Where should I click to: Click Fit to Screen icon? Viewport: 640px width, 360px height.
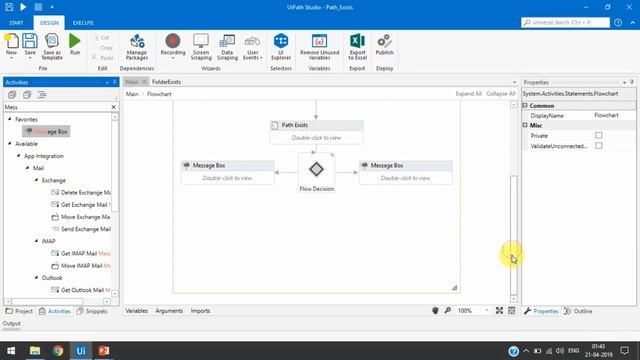point(499,311)
